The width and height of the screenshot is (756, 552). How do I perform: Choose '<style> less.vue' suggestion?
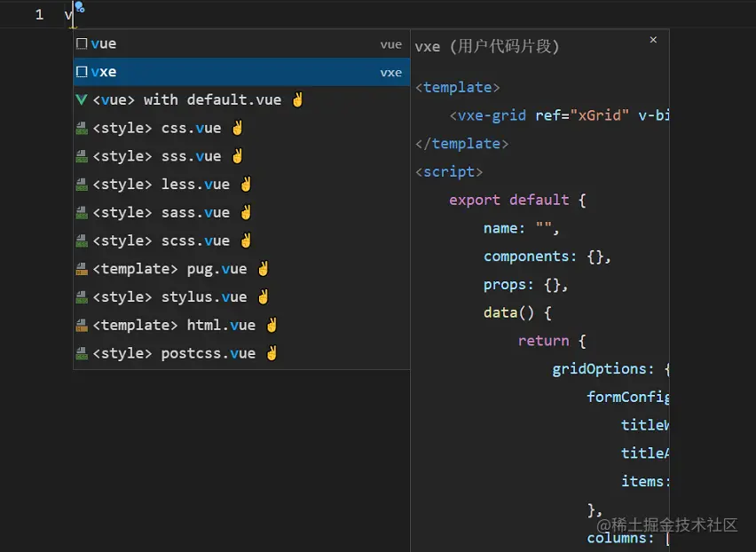[241, 185]
